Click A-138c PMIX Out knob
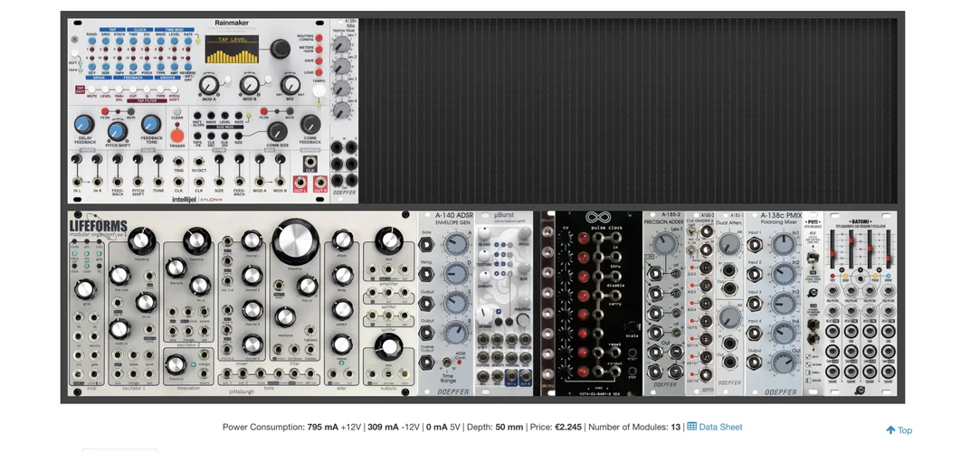The height and width of the screenshot is (452, 980). [783, 363]
